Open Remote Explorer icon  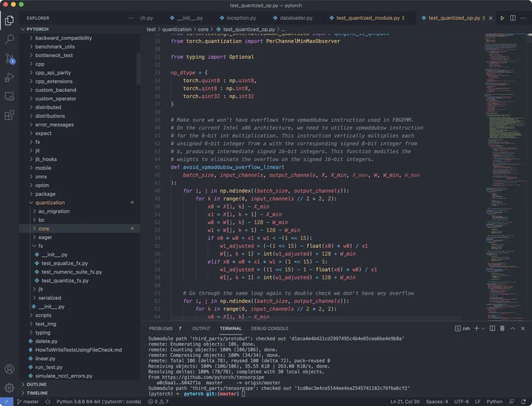click(9, 97)
